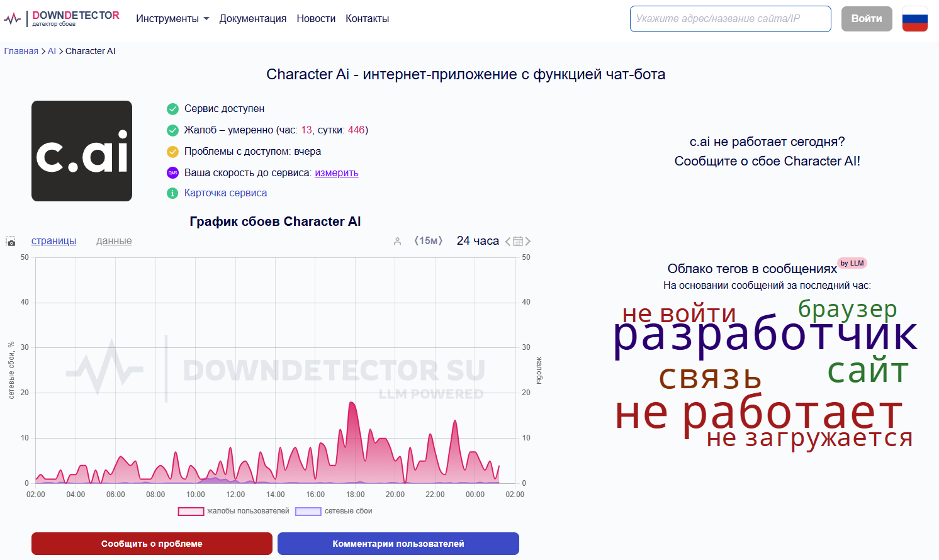Open Комментарии пользователей
939x560 pixels.
tap(398, 544)
